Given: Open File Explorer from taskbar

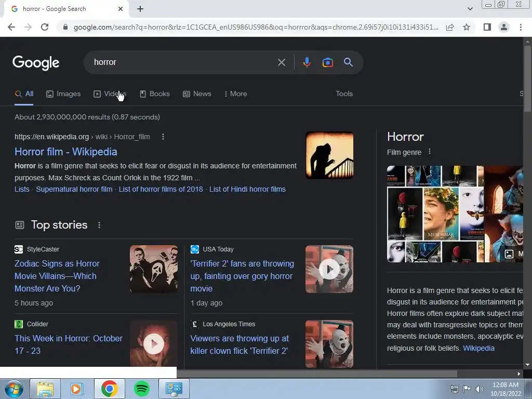Looking at the screenshot, I should click(x=45, y=389).
